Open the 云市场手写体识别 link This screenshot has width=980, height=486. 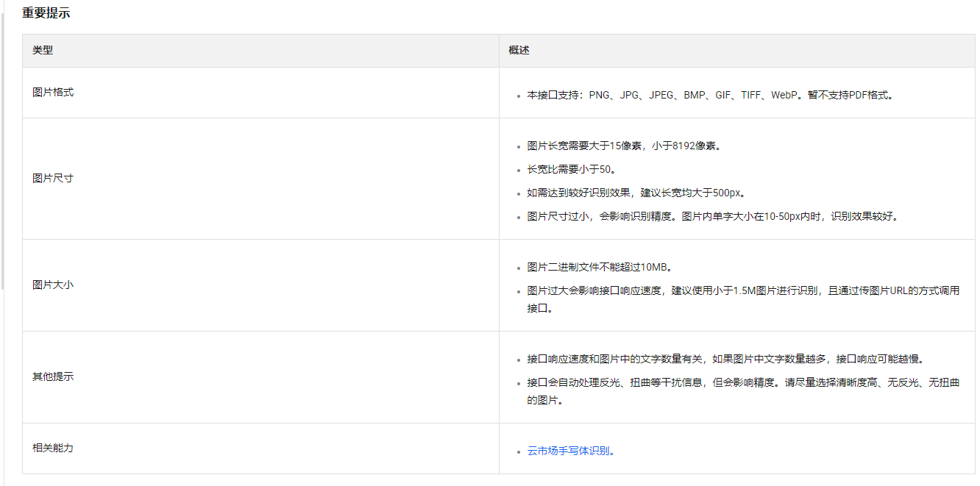569,451
